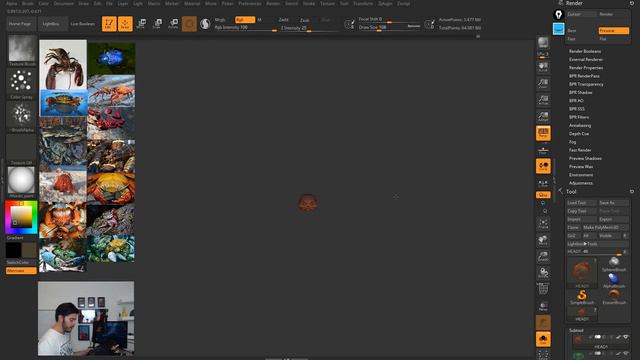Image resolution: width=640 pixels, height=360 pixels.
Task: Click the BPR render icon
Action: (x=543, y=42)
